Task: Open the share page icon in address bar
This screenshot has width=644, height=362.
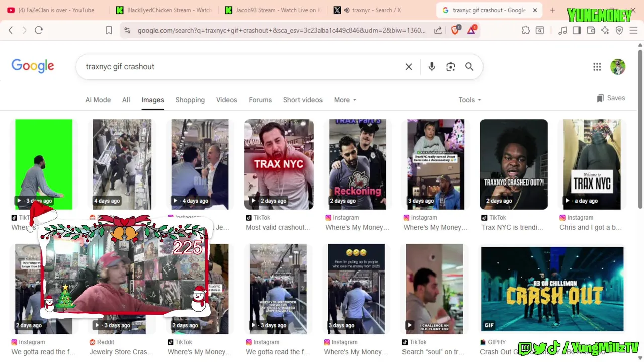Action: coord(438,30)
